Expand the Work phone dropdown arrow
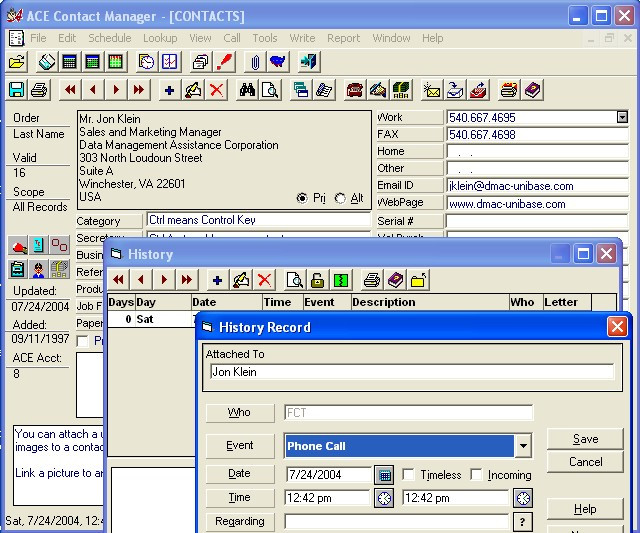This screenshot has width=640, height=533. tap(622, 118)
